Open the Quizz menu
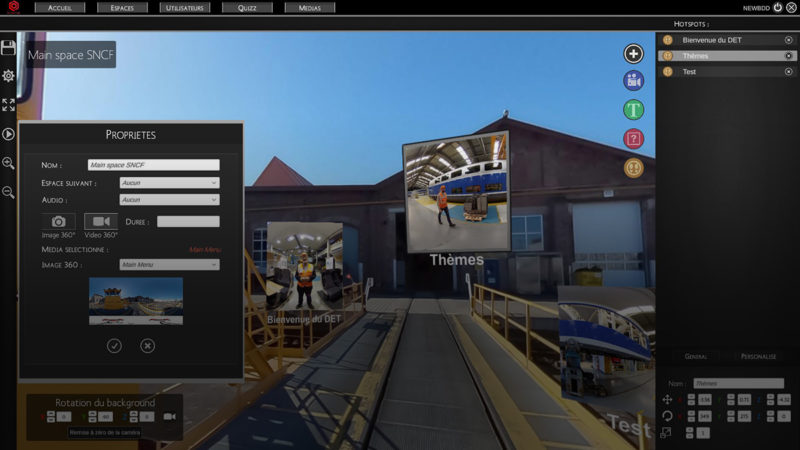Screen dimensions: 800x450 click(247, 8)
